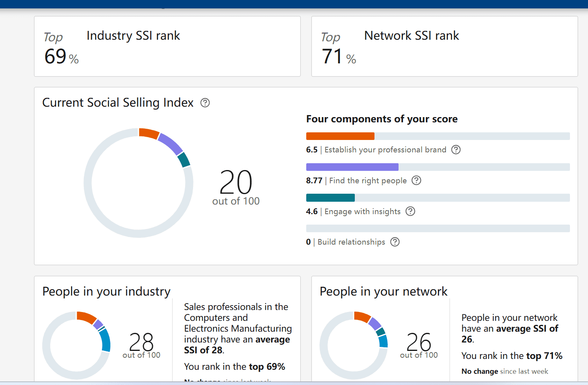Click the empty Build relationships progress bar
This screenshot has width=588, height=385.
(x=438, y=229)
